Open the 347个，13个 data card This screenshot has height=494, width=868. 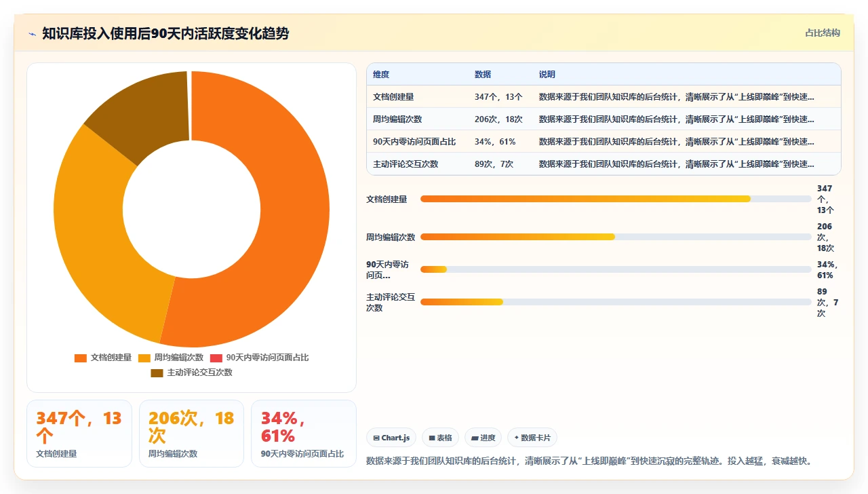[79, 434]
